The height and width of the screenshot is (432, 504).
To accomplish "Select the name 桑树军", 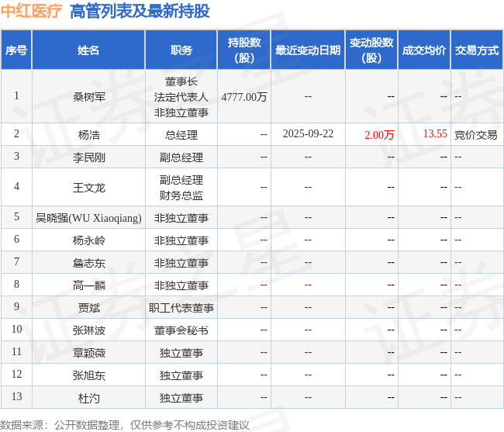I will [88, 97].
